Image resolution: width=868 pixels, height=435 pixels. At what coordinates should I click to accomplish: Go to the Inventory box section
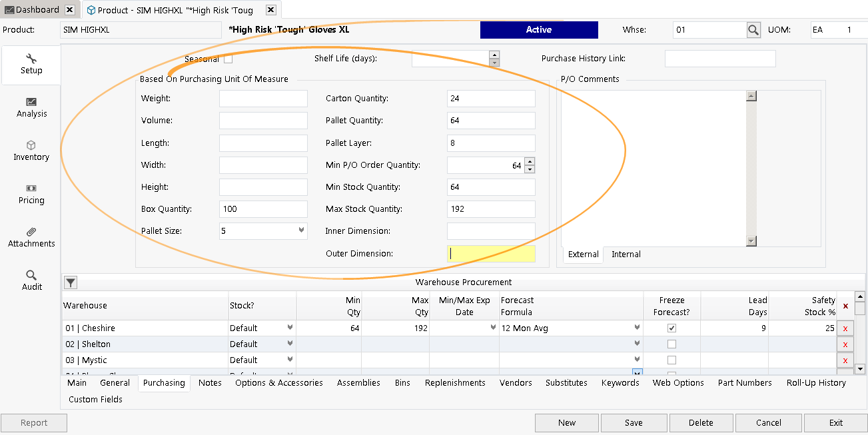click(x=31, y=151)
